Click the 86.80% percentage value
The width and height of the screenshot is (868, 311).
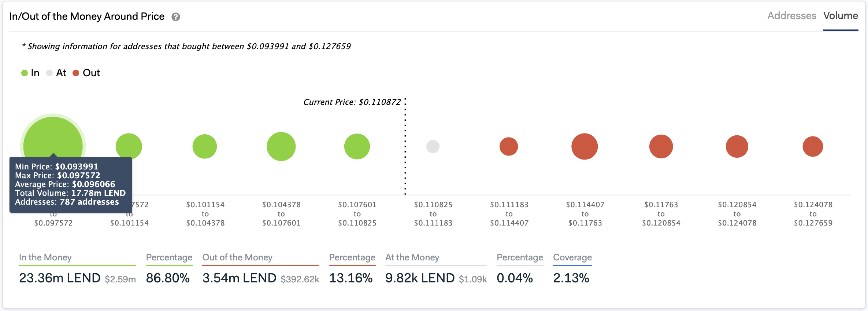coord(168,278)
